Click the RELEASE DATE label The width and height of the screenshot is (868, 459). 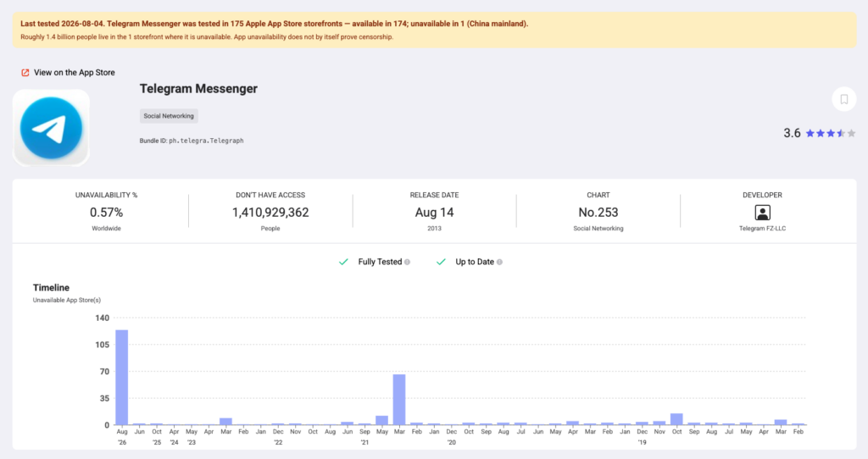434,196
